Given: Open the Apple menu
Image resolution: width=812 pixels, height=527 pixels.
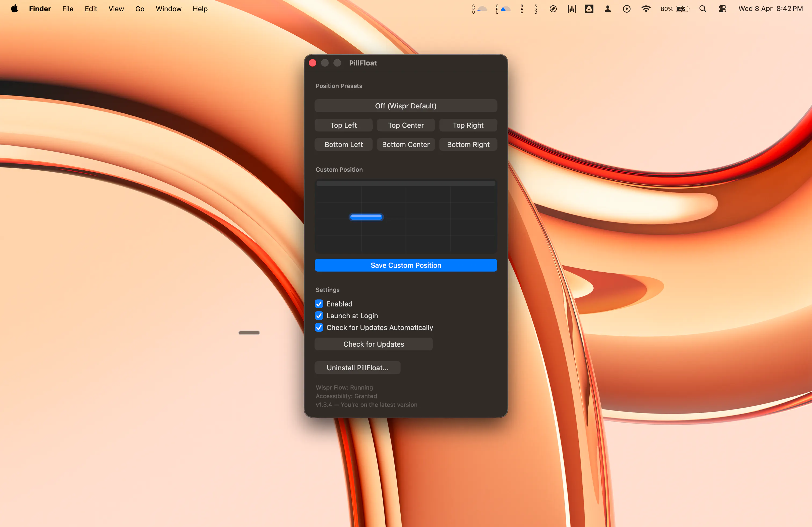Looking at the screenshot, I should click(14, 9).
